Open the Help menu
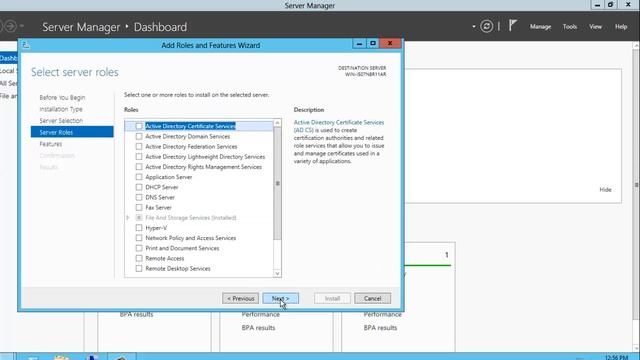Image resolution: width=640 pixels, height=360 pixels. (x=621, y=27)
